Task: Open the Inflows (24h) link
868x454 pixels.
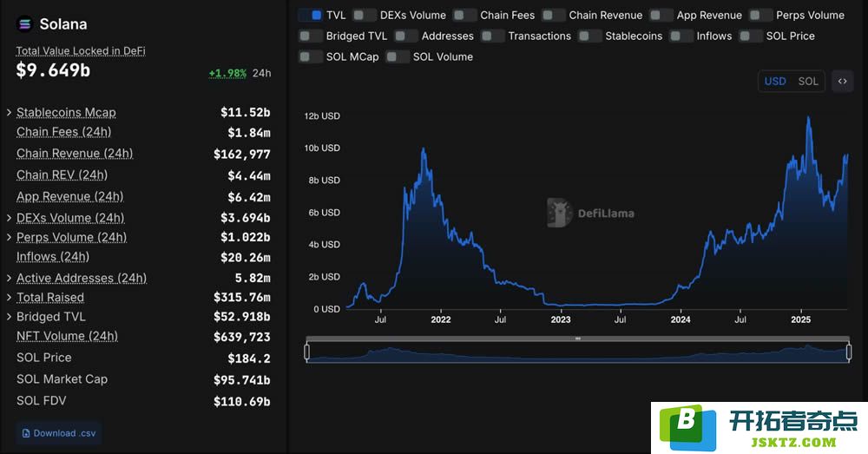Action: 53,256
